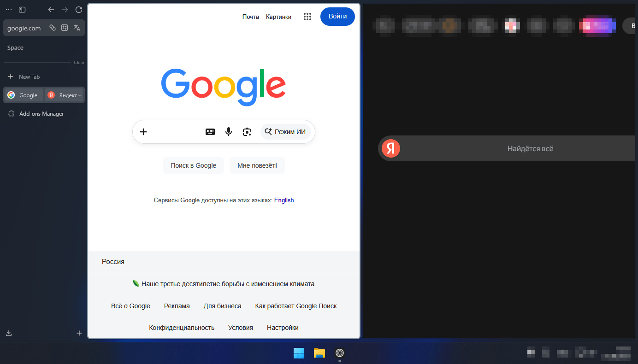Open the downloads icon at sidebar bottom

pyautogui.click(x=9, y=333)
